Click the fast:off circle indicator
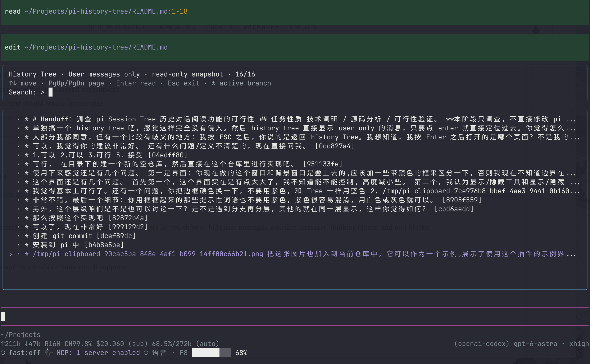 [3, 353]
